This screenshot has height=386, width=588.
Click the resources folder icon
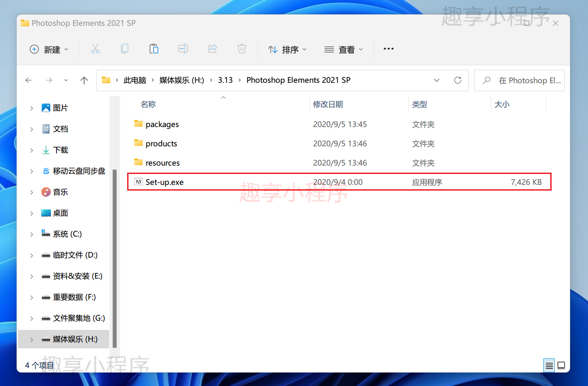tap(139, 163)
